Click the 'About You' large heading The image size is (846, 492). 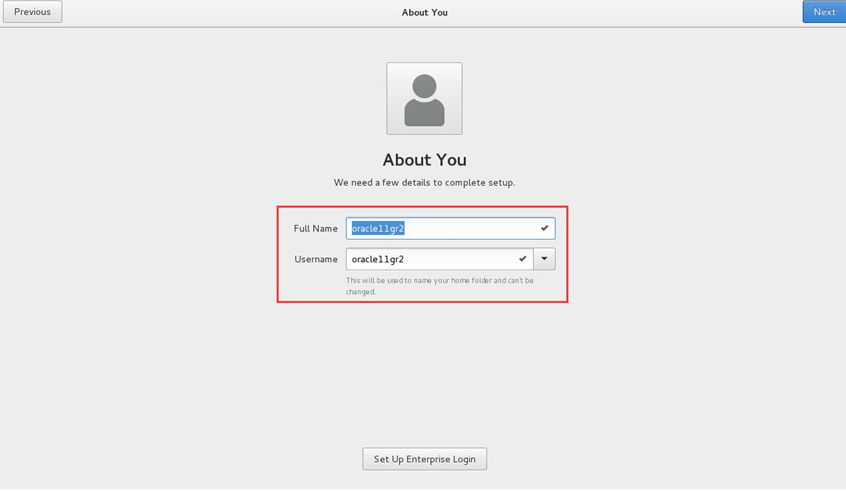click(x=425, y=160)
